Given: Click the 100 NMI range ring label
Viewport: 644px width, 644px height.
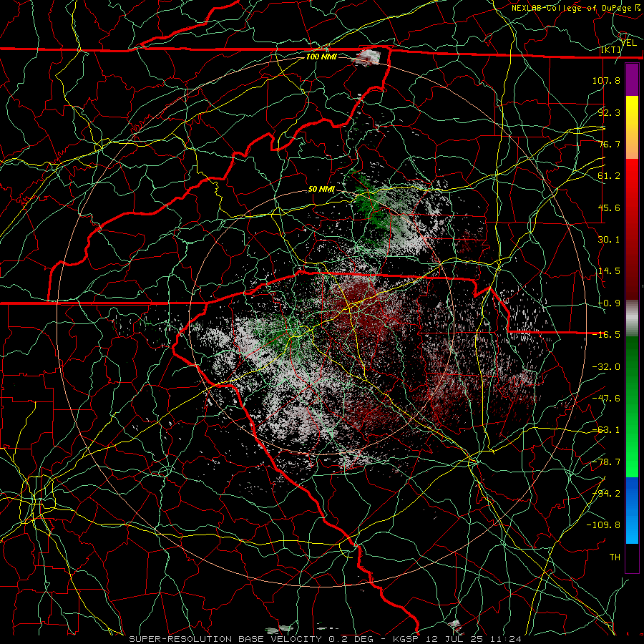Looking at the screenshot, I should [321, 57].
